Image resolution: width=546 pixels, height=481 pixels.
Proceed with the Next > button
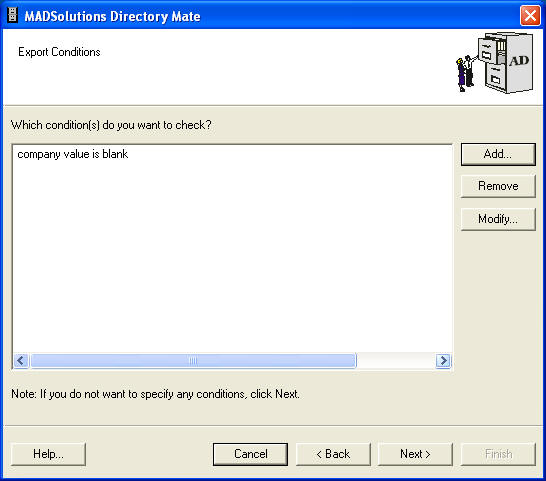[x=415, y=454]
